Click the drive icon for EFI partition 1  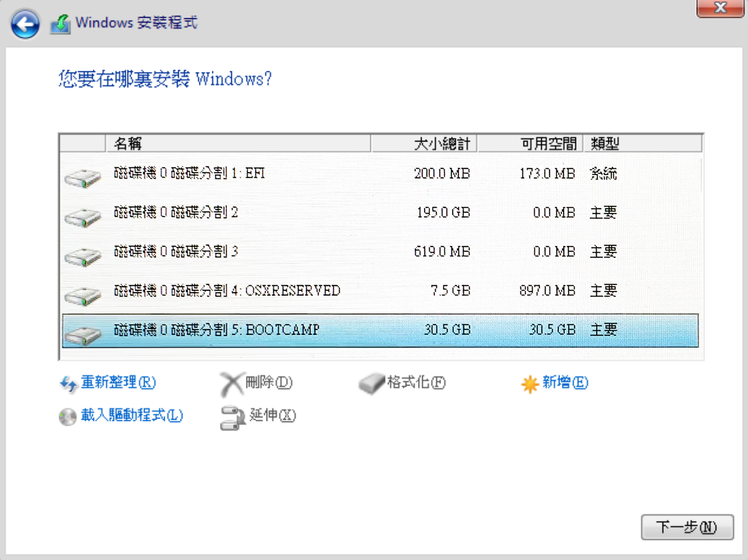(82, 178)
